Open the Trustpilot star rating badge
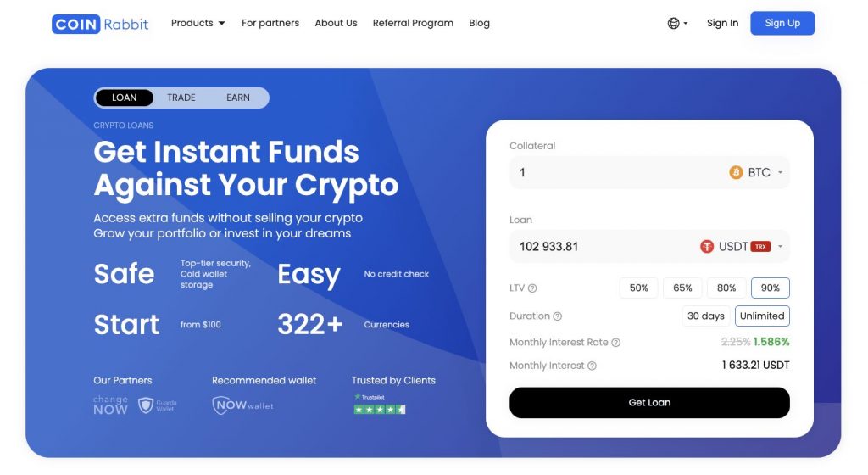 point(380,404)
